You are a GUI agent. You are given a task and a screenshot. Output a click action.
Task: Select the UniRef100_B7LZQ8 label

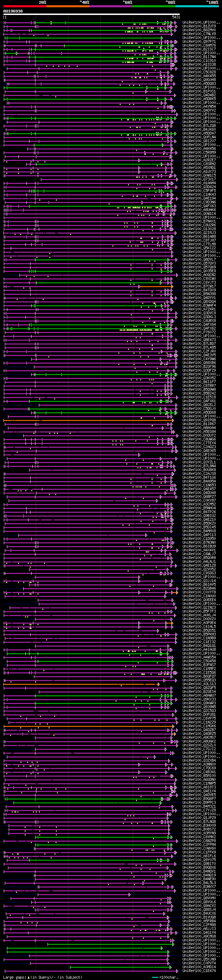[x=199, y=125]
